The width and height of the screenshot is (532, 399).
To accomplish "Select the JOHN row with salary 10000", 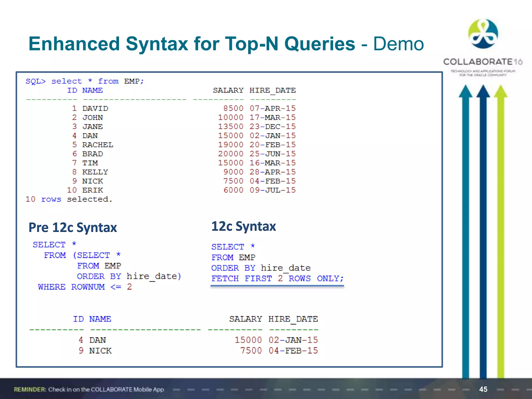I will [x=184, y=117].
